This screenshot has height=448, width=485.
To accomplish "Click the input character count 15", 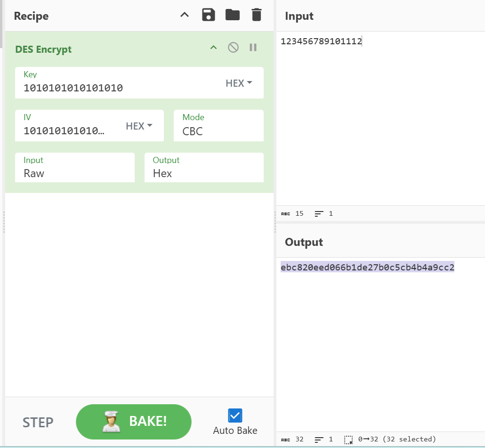I will pos(292,213).
